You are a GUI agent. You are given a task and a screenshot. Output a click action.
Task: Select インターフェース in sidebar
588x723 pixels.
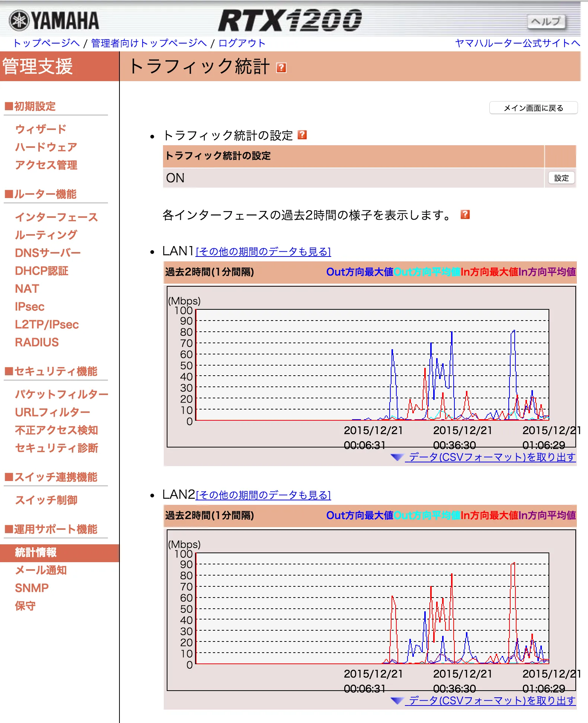[x=57, y=217]
